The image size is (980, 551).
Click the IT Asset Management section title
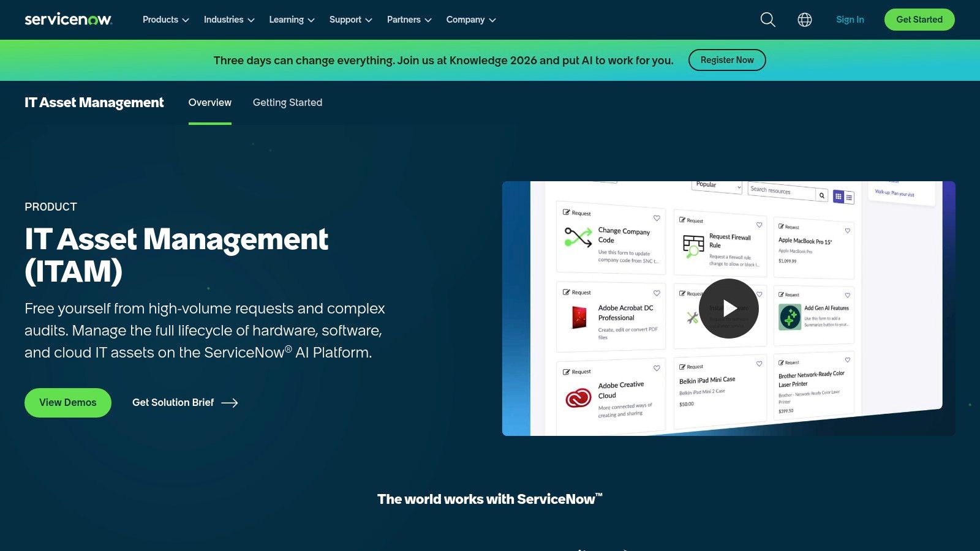(x=94, y=103)
